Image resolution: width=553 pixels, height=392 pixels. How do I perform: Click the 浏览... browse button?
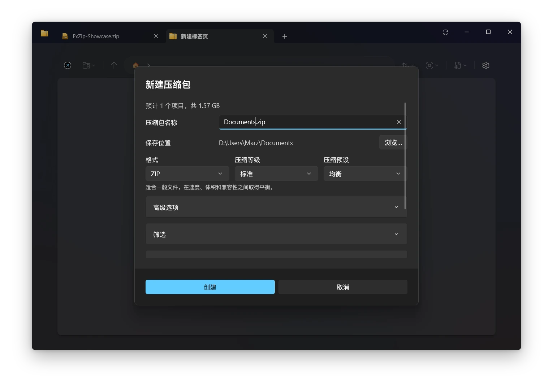[x=393, y=143]
